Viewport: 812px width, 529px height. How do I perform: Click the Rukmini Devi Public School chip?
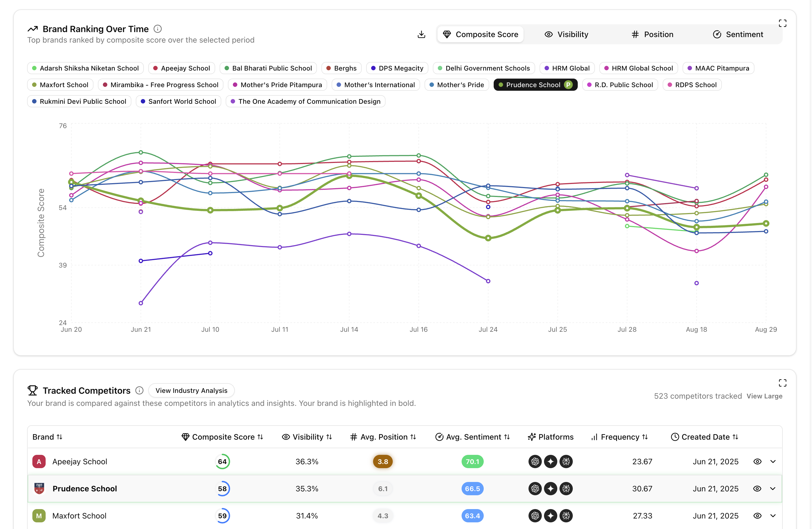click(79, 101)
